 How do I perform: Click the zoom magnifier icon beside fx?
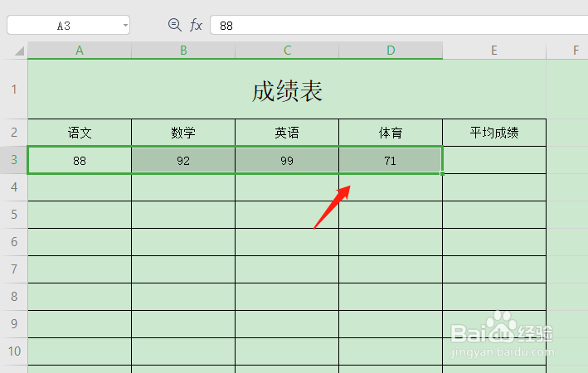[174, 25]
